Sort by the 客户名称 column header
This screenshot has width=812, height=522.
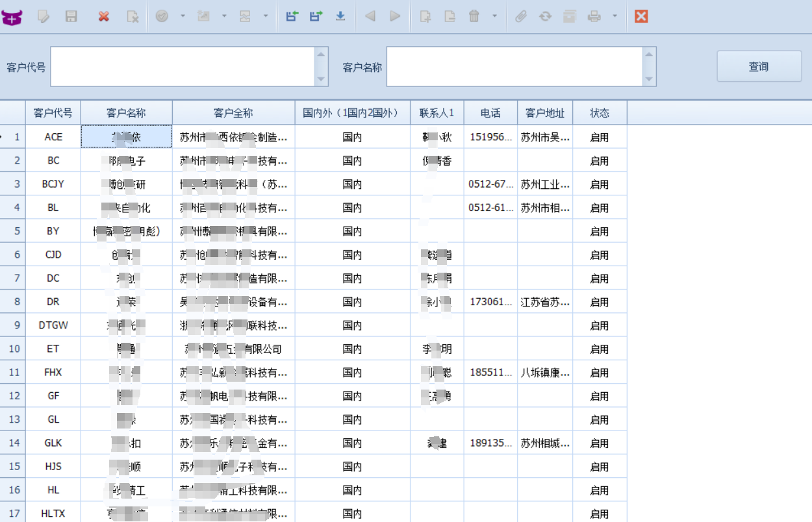click(127, 113)
